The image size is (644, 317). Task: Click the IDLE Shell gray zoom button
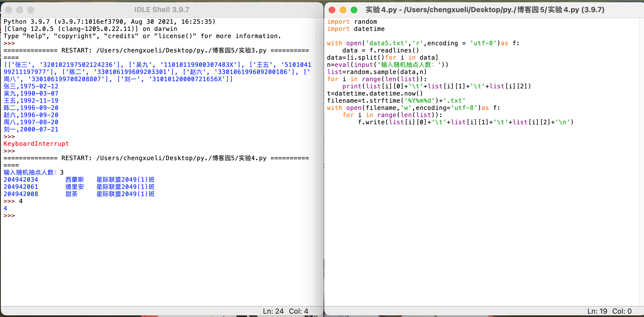tap(31, 10)
